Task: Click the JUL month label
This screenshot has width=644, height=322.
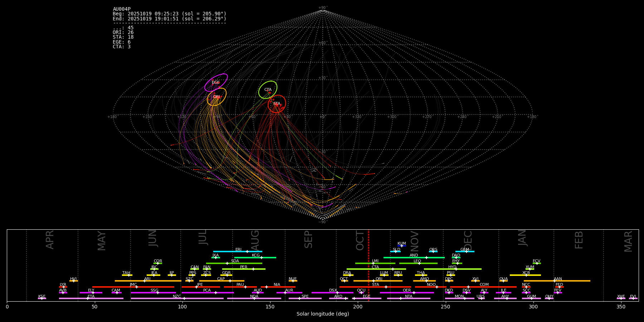Action: (x=203, y=237)
